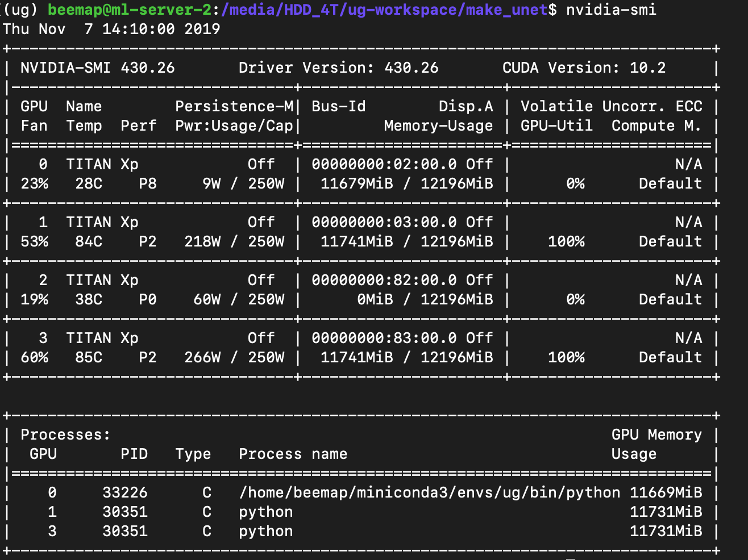The height and width of the screenshot is (560, 748).
Task: Click the date line Thu Nov 7 14:10:00 2019
Action: pos(111,29)
